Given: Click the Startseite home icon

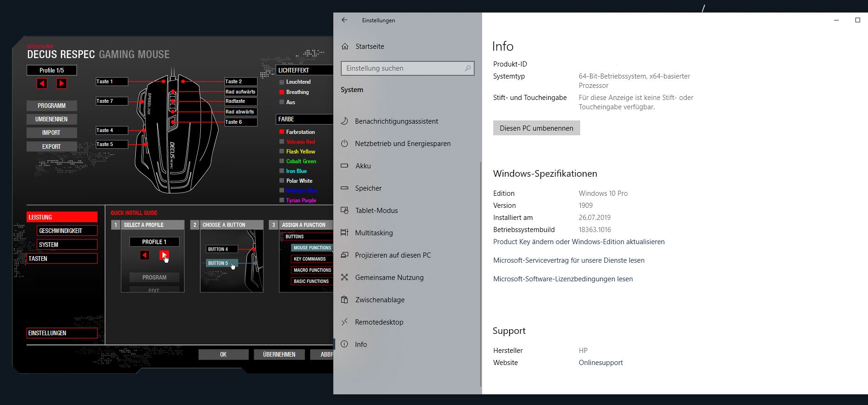Looking at the screenshot, I should click(345, 46).
